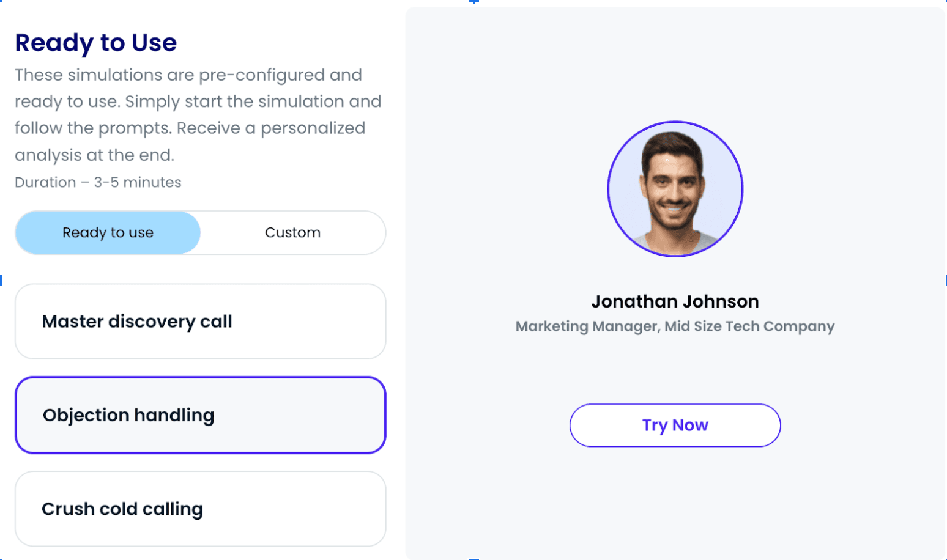The height and width of the screenshot is (560, 947).
Task: Click the word Custom in the switcher
Action: 292,233
